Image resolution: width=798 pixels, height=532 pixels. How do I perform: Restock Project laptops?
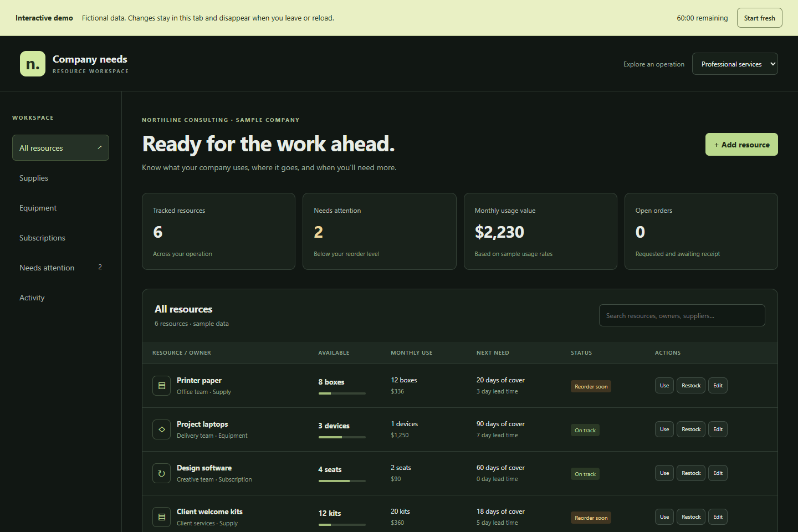691,429
